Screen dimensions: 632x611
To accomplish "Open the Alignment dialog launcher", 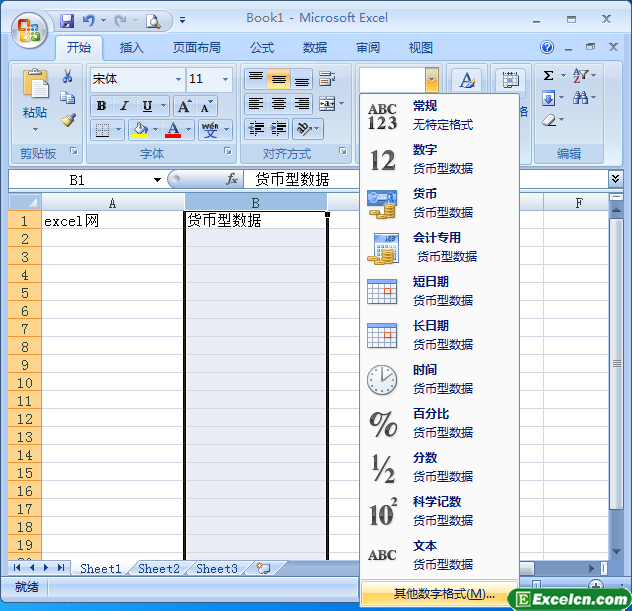I will click(343, 151).
